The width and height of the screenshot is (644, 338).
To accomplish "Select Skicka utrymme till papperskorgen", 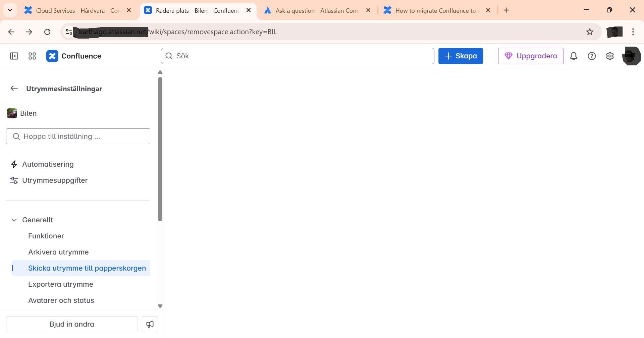I will (x=81, y=268).
